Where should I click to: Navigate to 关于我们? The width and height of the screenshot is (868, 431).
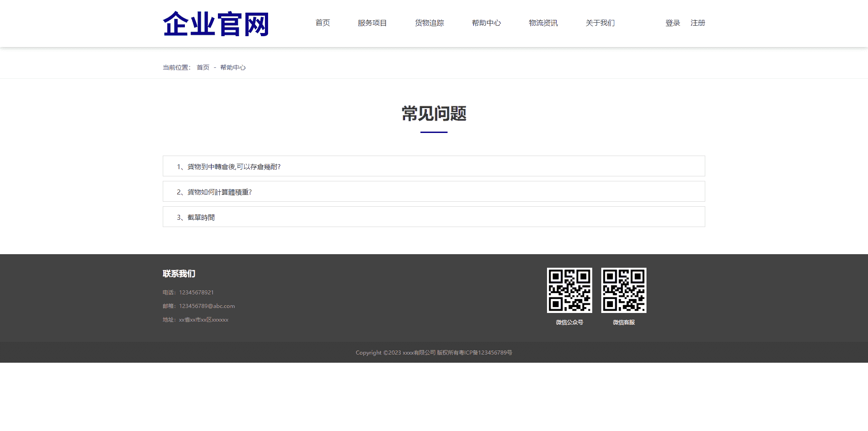coord(600,23)
